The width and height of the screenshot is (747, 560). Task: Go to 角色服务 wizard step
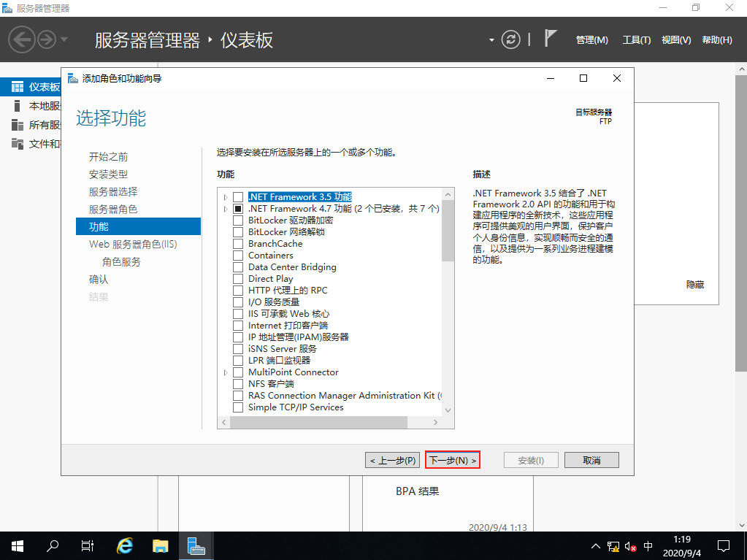pos(121,262)
